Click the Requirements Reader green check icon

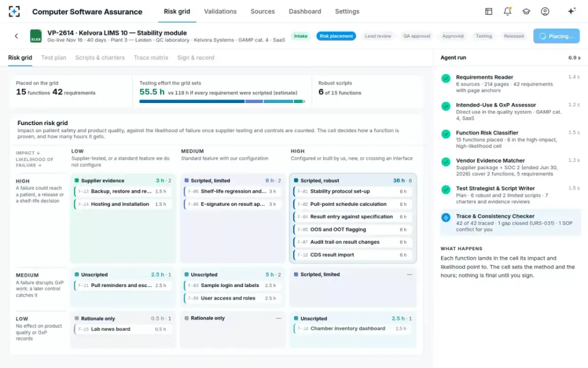446,79
